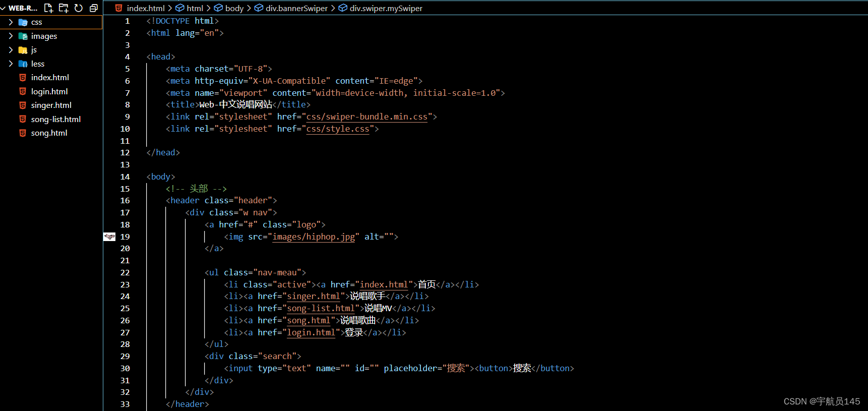Image resolution: width=868 pixels, height=411 pixels.
Task: Click the HTML5 icon beside singer.html
Action: tap(23, 105)
